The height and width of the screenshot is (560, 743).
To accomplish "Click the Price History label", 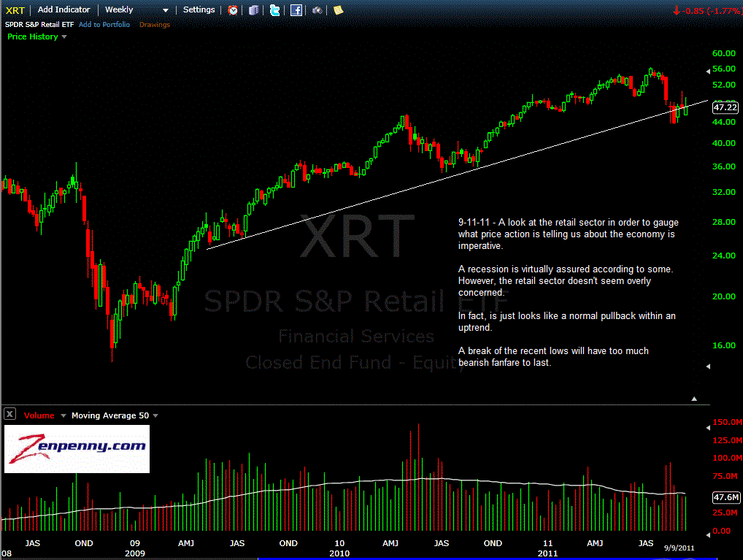I will pyautogui.click(x=33, y=37).
